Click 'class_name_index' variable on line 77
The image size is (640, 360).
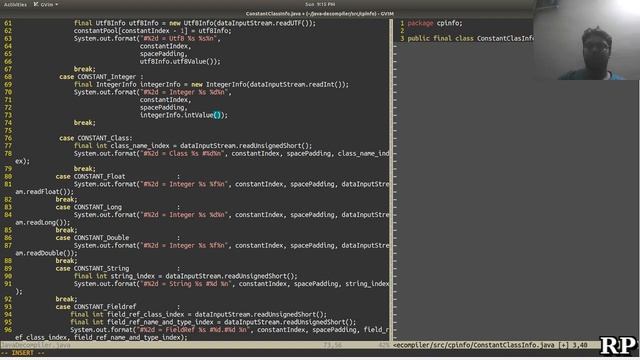pyautogui.click(x=140, y=146)
